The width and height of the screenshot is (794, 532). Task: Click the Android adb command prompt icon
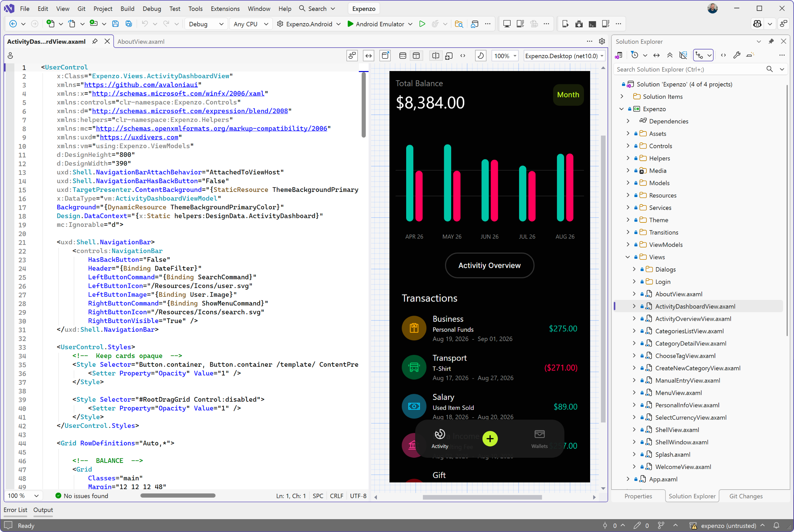(x=592, y=24)
